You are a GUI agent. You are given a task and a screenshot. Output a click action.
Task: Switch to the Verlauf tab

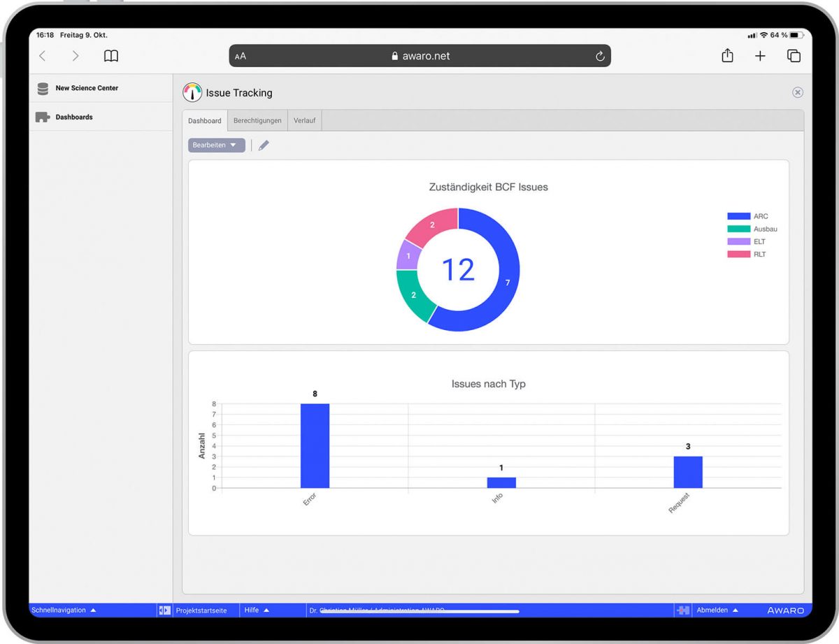(304, 120)
